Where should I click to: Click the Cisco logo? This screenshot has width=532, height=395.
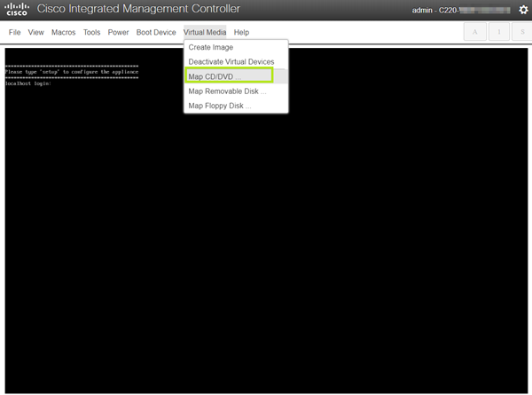[17, 10]
